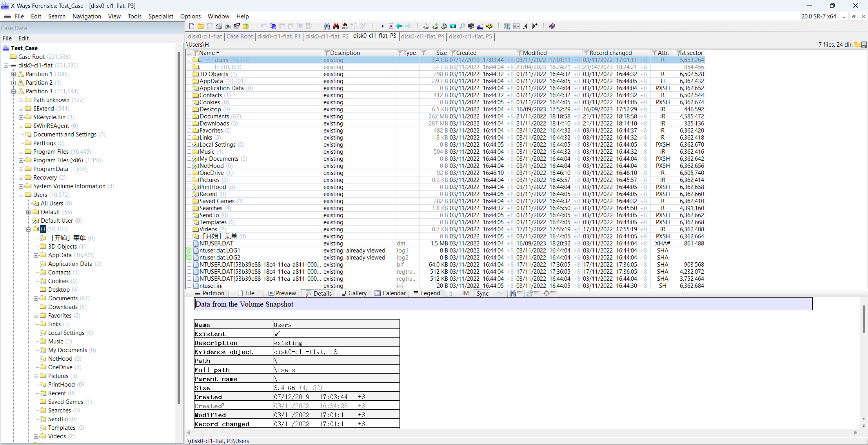Collapse Partition 3 in case tree
The height and width of the screenshot is (445, 868).
pos(14,91)
